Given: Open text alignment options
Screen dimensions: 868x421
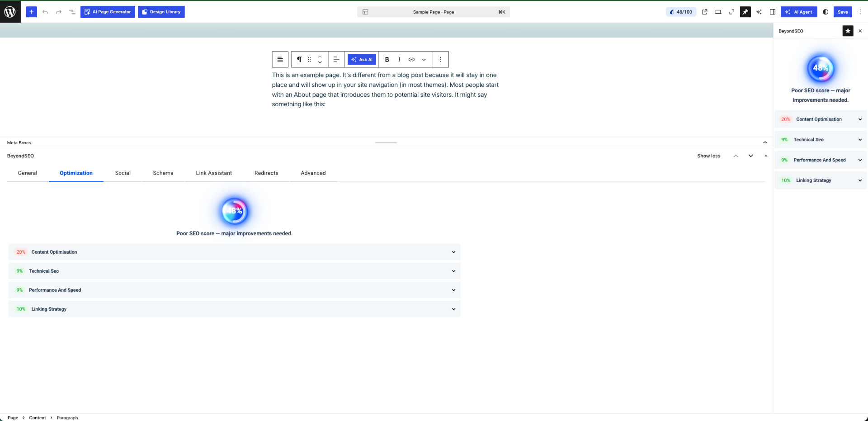Looking at the screenshot, I should pos(336,59).
